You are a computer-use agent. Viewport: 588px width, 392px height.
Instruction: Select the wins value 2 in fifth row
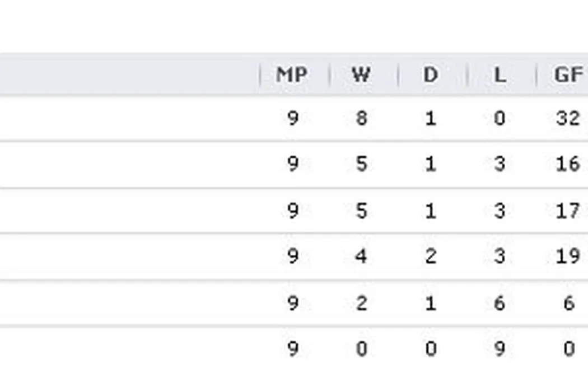[x=361, y=303]
